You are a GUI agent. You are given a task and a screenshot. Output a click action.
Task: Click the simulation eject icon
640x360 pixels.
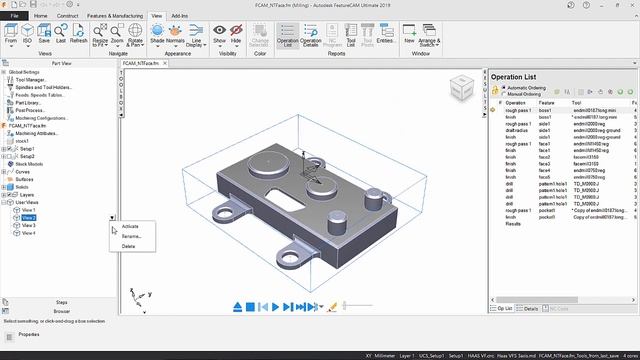coord(238,307)
